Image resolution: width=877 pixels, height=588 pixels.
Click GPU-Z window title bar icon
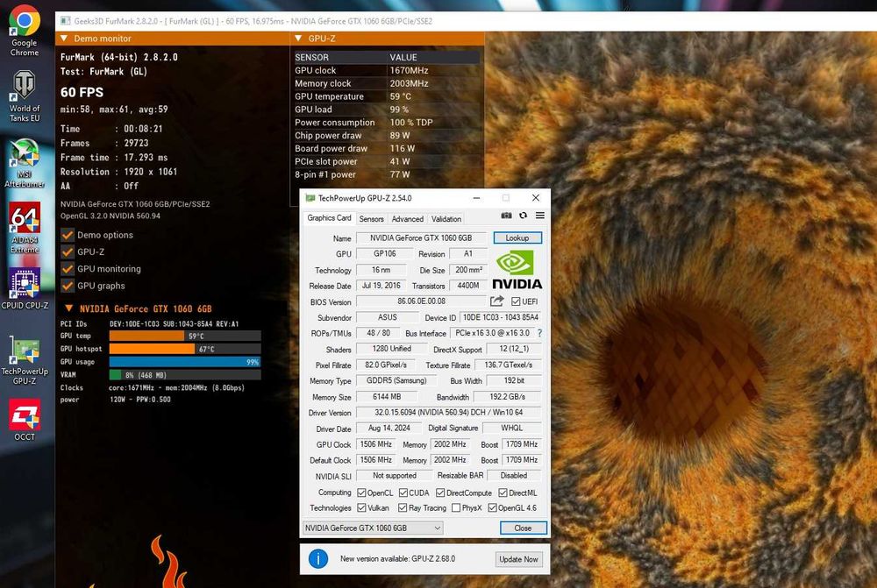(x=310, y=198)
